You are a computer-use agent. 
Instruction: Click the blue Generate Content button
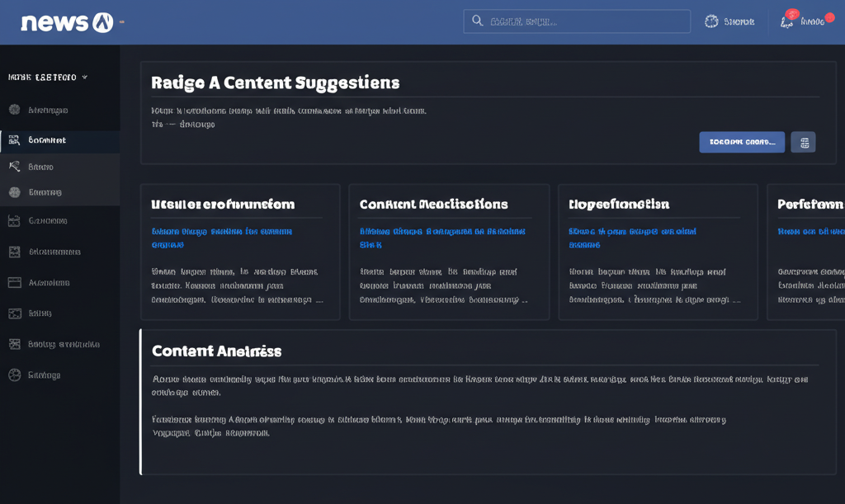[x=741, y=142]
